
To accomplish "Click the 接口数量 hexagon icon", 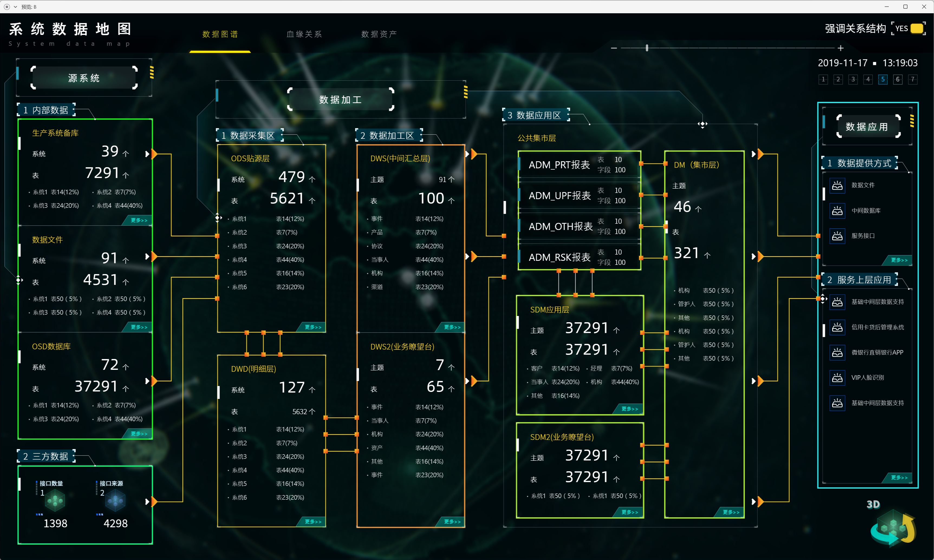I will tap(55, 501).
